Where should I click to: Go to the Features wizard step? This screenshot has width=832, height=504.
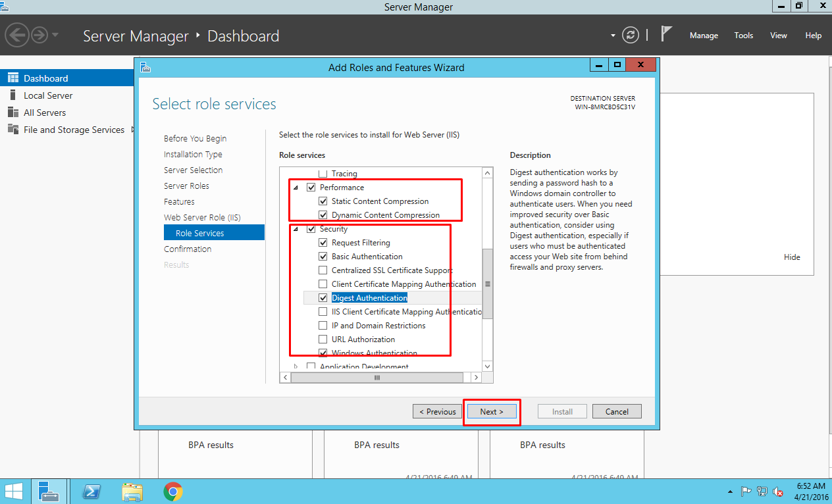coord(179,201)
